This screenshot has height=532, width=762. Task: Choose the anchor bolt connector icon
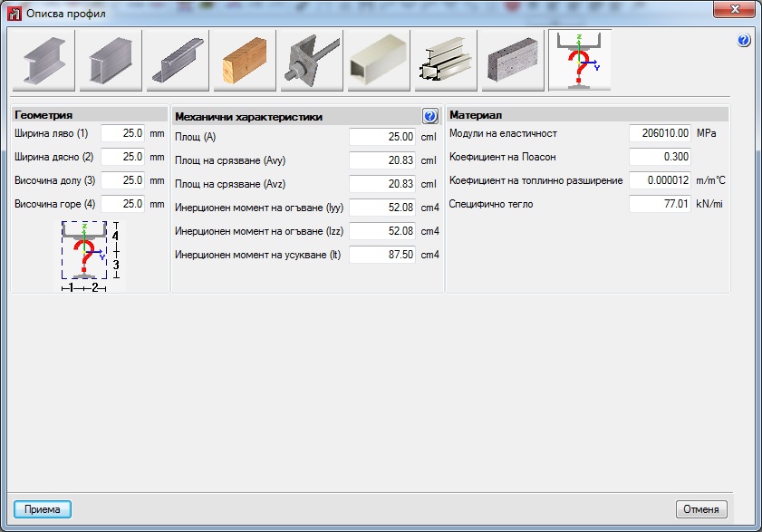tap(312, 61)
